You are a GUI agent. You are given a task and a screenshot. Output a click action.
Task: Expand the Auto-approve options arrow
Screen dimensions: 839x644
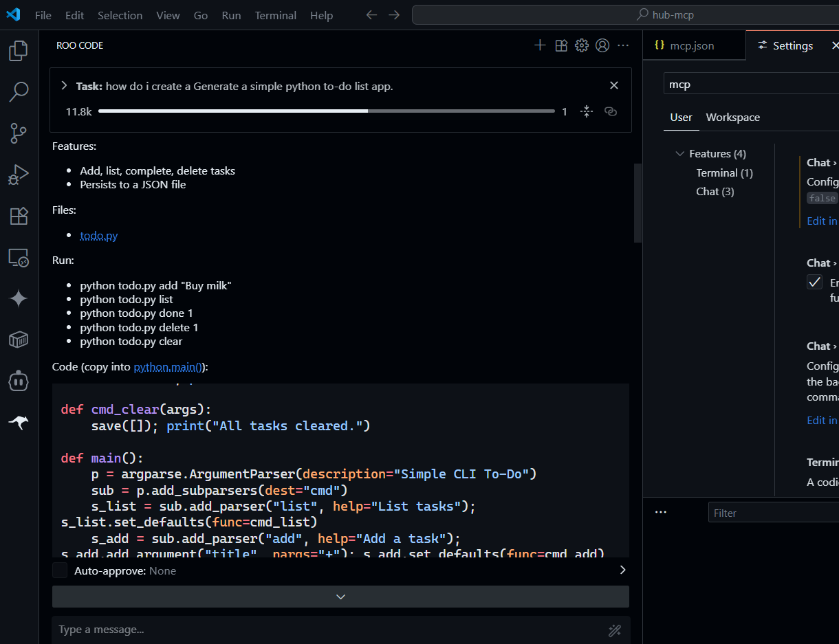click(622, 570)
